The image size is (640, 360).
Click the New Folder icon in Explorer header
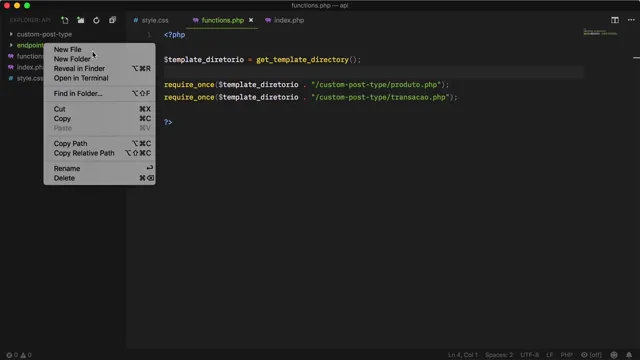(80, 20)
